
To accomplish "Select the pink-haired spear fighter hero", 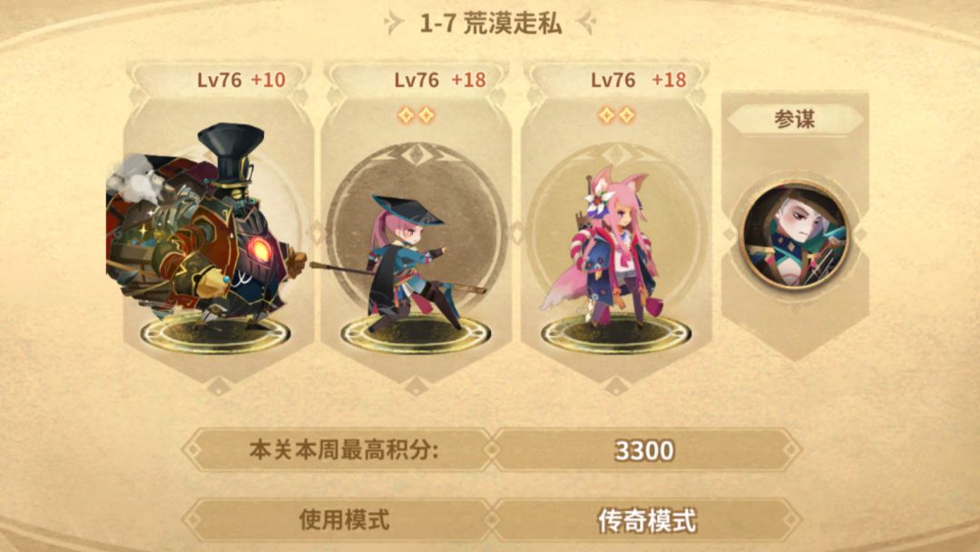I will point(407,262).
